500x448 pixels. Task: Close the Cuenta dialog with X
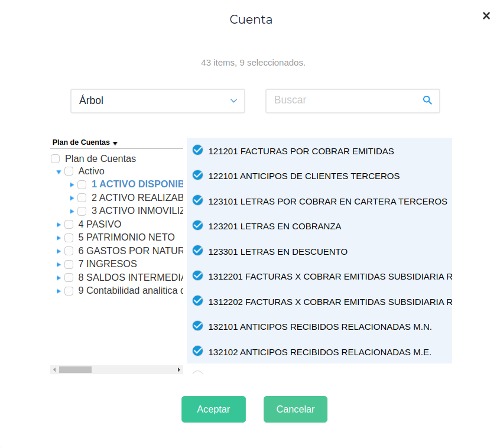[486, 16]
